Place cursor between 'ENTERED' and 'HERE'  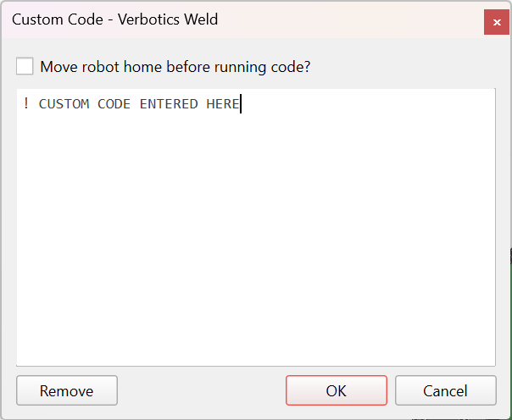[202, 104]
